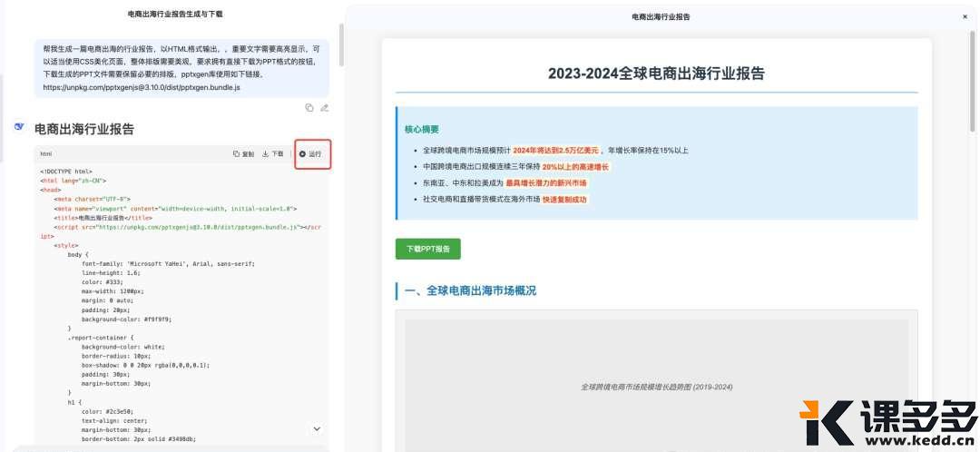Click the 一、全球电商出海市场概况 section heading
This screenshot has height=452, width=980.
(x=470, y=290)
